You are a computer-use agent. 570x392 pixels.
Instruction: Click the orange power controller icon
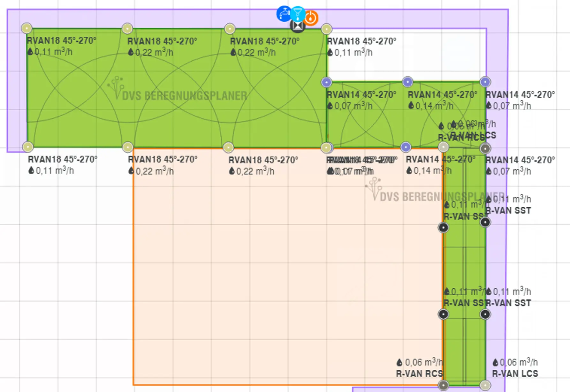(311, 18)
